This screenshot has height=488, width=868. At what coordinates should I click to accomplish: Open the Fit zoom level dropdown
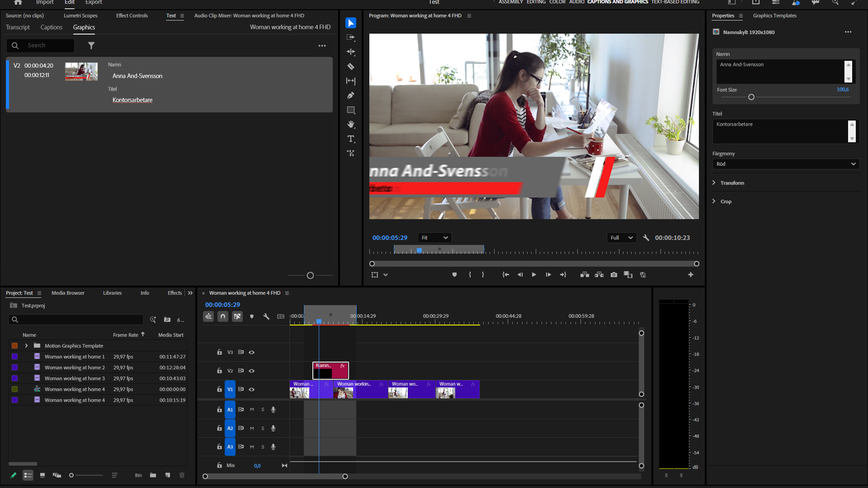(x=435, y=238)
